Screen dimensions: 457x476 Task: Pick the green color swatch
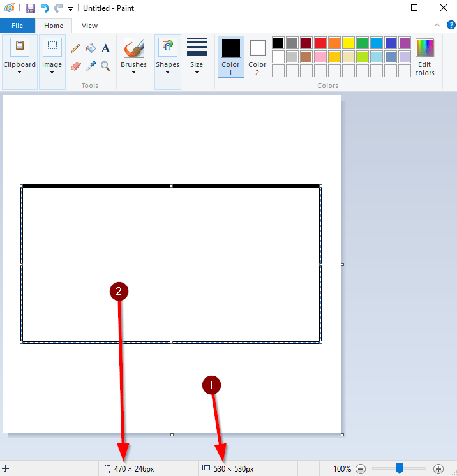pos(363,43)
